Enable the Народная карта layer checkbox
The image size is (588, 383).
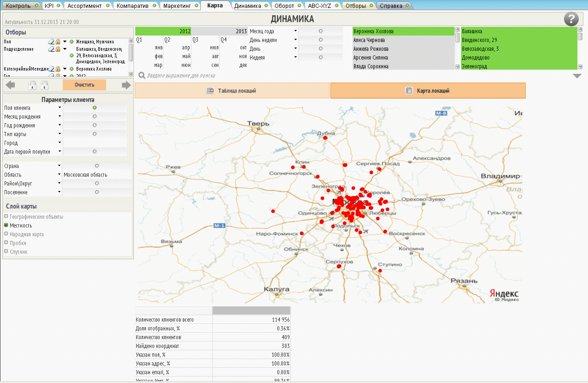pyautogui.click(x=6, y=234)
